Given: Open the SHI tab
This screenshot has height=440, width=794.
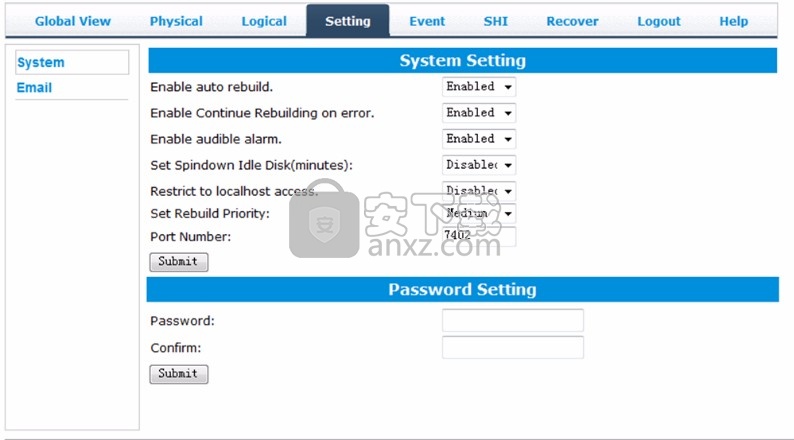Looking at the screenshot, I should [x=495, y=21].
